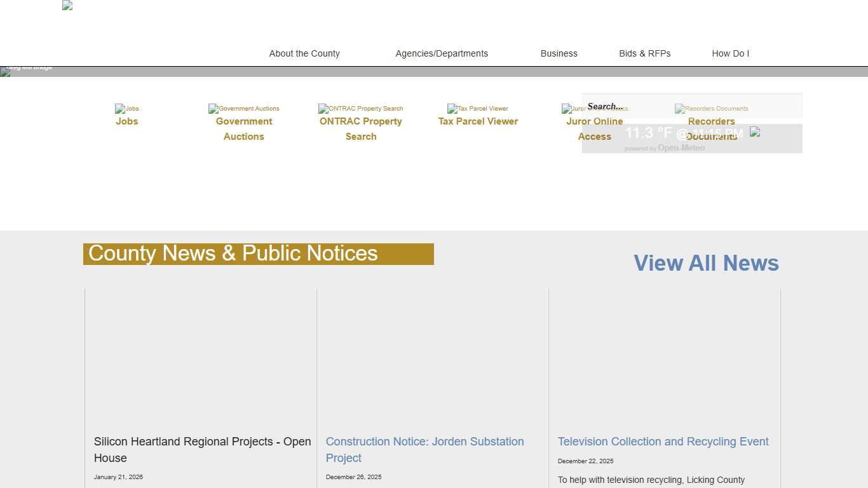Open the ONTRAC Property Search icon

360,109
